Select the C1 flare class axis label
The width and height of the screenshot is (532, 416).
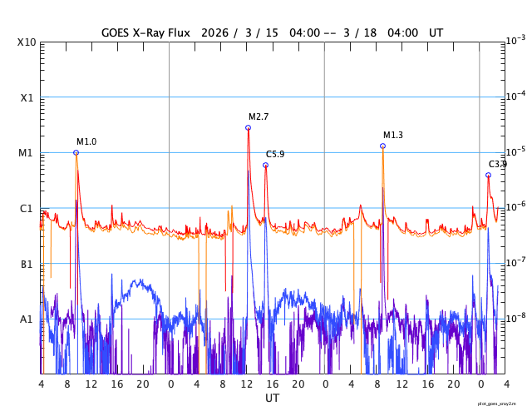(27, 208)
